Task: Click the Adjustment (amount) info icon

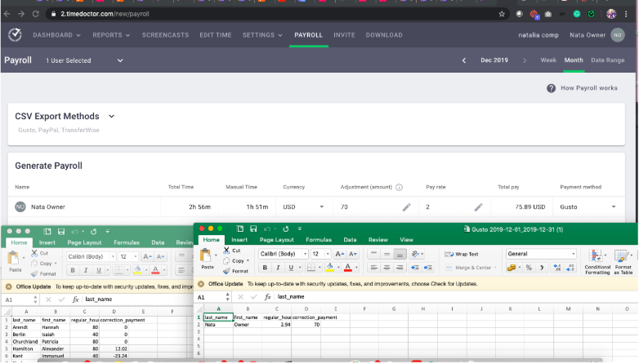Action: click(399, 187)
